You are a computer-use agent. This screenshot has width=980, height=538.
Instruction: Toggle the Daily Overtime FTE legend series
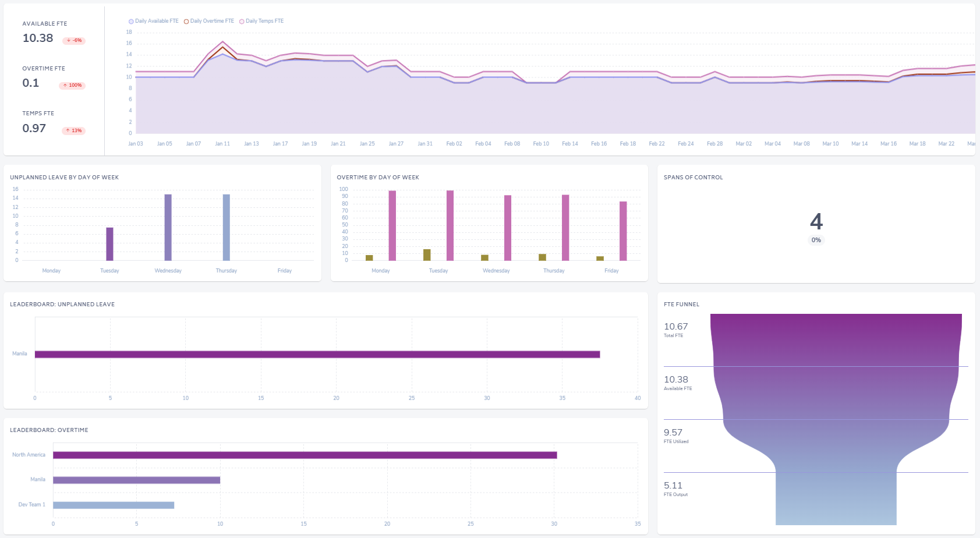coord(209,21)
